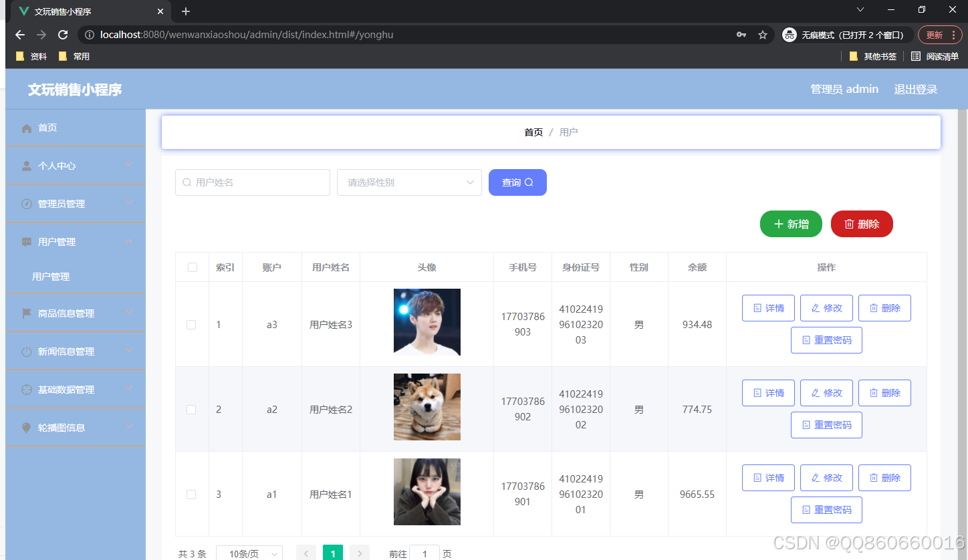Screen dimensions: 968x560
Task: Click the person icon beside 个人中心
Action: point(27,166)
